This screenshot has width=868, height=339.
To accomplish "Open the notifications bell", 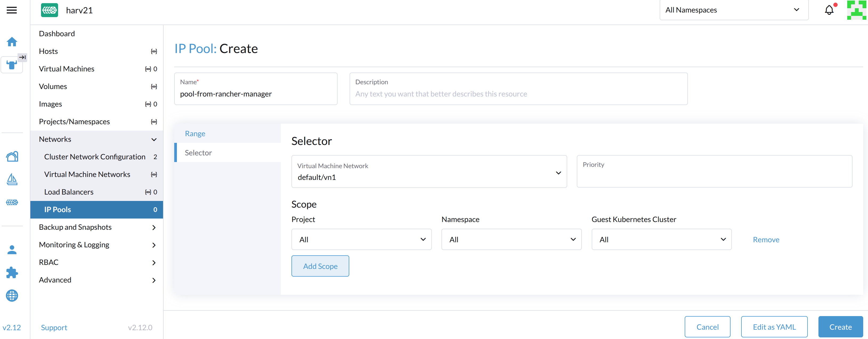I will click(x=829, y=10).
